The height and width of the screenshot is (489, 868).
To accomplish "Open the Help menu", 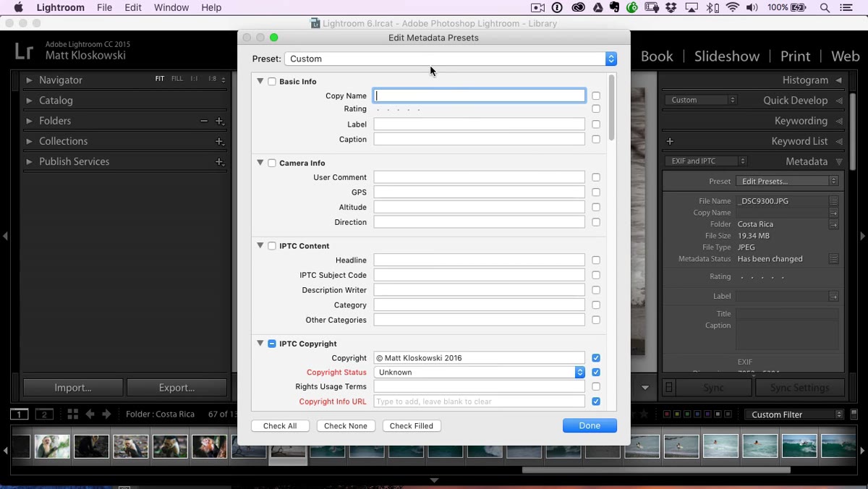I will tap(211, 7).
